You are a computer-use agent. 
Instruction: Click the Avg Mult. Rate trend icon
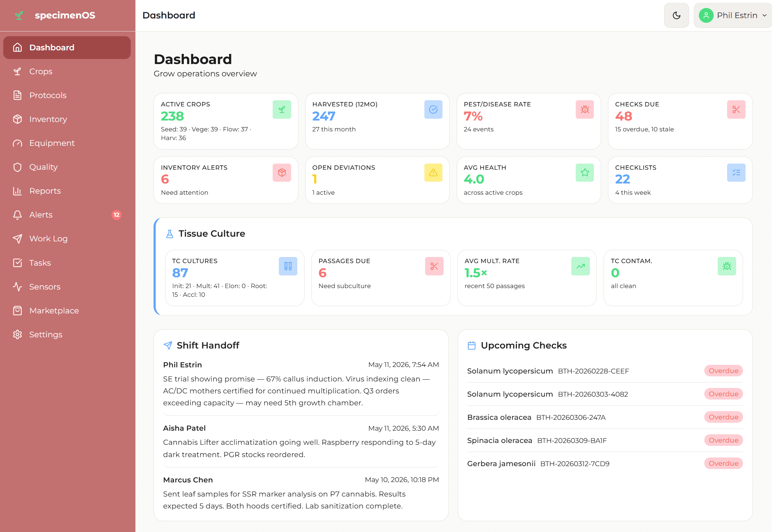tap(580, 266)
